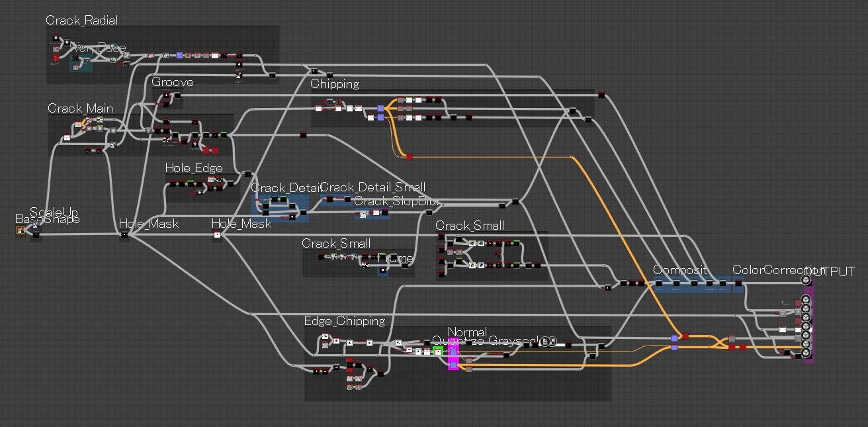Select the teal-highlighted nodes inside WarpBase
The height and width of the screenshot is (427, 868).
tap(79, 63)
